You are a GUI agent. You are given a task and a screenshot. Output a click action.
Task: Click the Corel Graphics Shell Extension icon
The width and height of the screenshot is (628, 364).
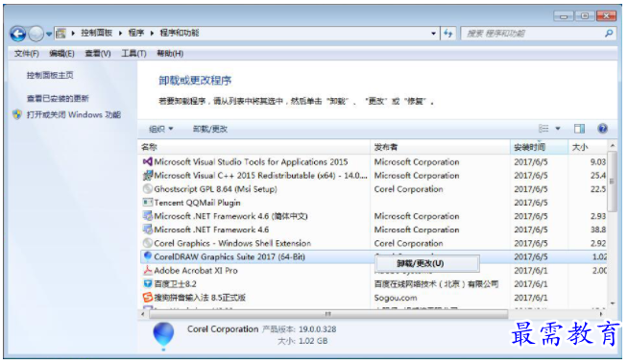(x=147, y=243)
